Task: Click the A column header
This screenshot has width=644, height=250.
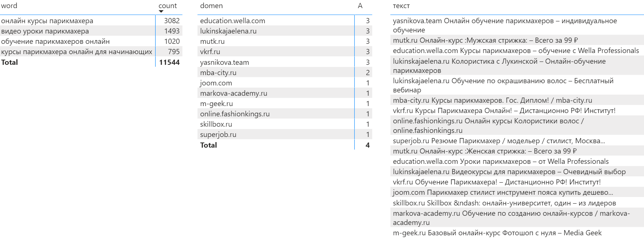Action: pos(360,6)
